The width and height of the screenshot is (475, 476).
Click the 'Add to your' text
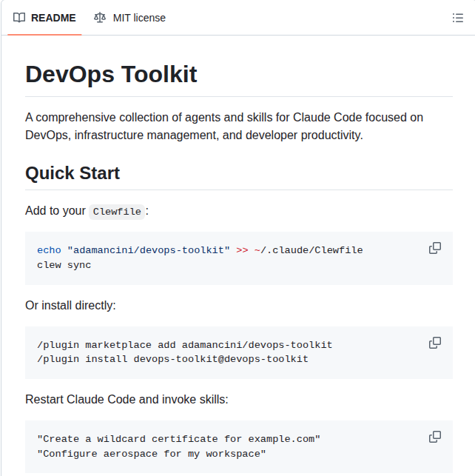[55, 211]
